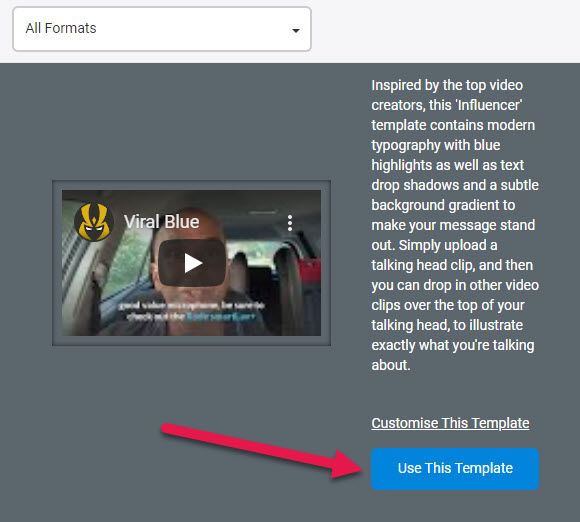Click the blue highlighted caption text in video
The height and width of the screenshot is (522, 580).
[220, 317]
